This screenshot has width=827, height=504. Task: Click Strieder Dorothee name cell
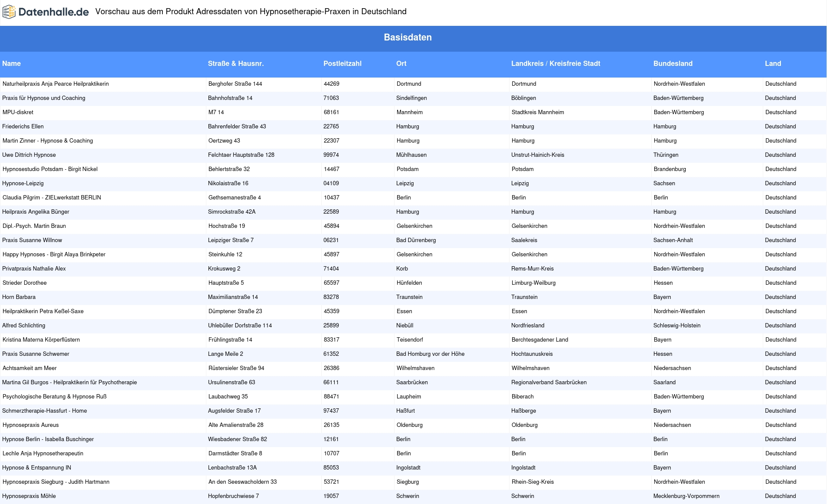coord(25,283)
